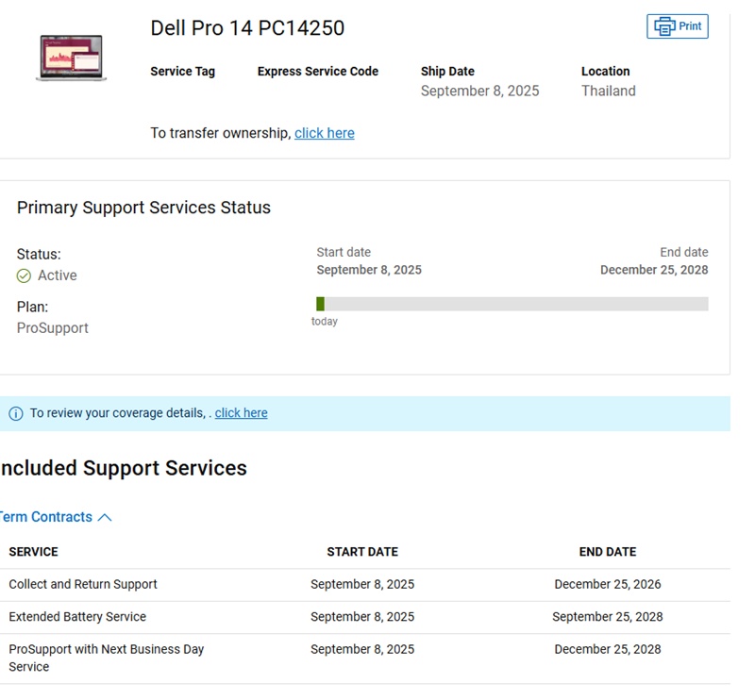Select the Collect and Return Support row
This screenshot has height=700, width=755.
coord(83,584)
